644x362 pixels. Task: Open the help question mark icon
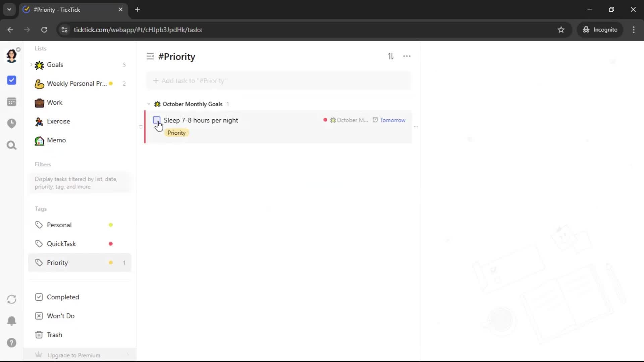pyautogui.click(x=11, y=343)
